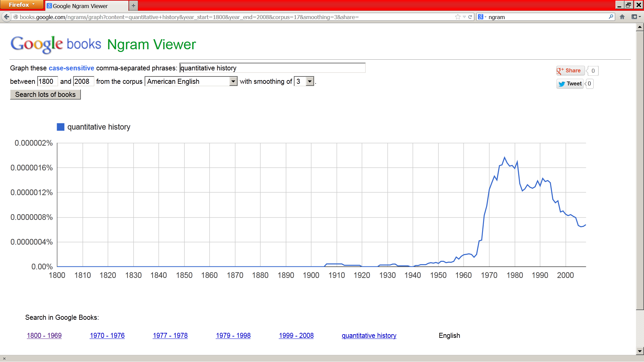The width and height of the screenshot is (644, 362).
Task: Click the Tweet button
Action: click(570, 84)
